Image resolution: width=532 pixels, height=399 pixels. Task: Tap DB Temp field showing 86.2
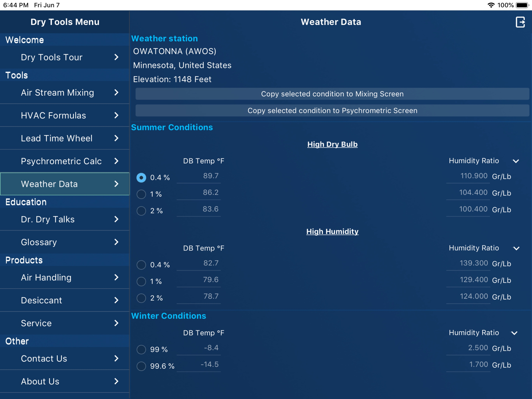click(x=199, y=193)
